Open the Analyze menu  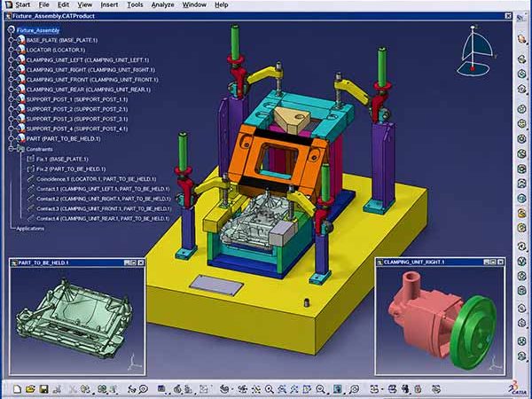pos(162,4)
